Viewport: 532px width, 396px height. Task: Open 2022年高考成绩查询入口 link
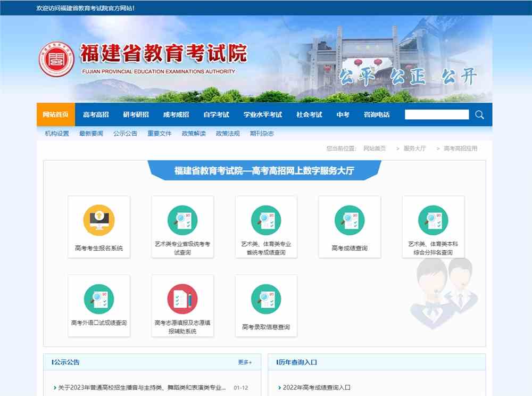click(316, 387)
